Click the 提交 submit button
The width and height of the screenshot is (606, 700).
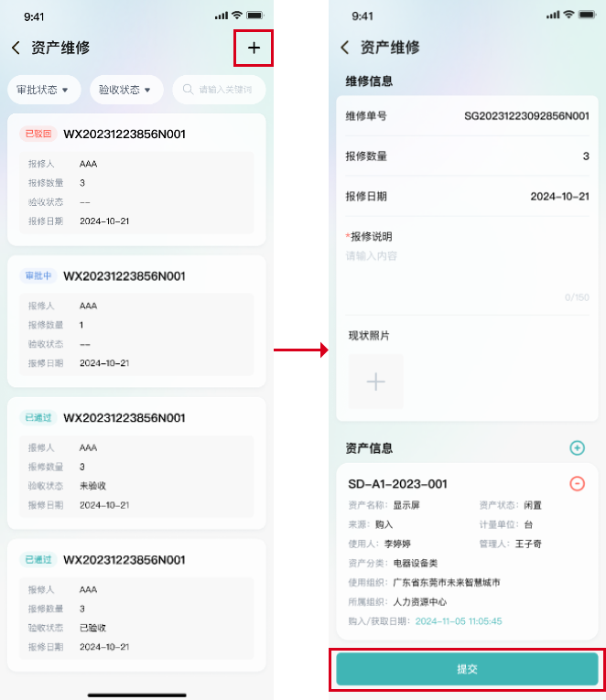pyautogui.click(x=467, y=669)
